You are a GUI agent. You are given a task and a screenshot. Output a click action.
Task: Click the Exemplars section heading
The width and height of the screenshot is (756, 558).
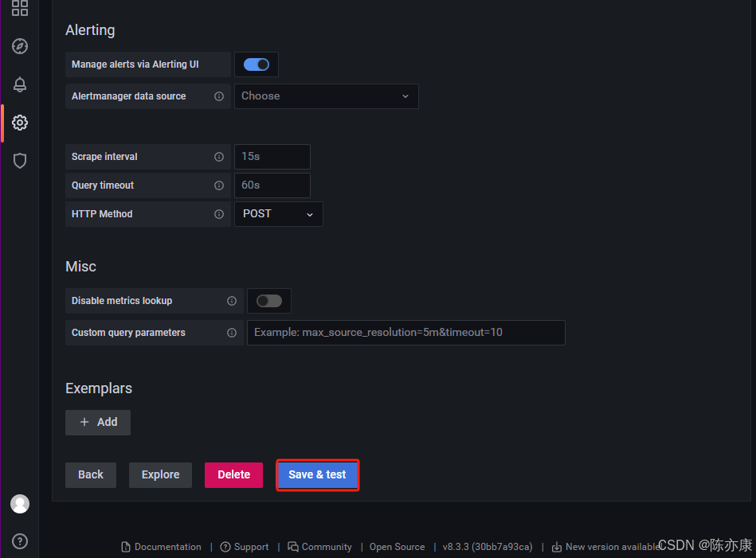(x=99, y=388)
